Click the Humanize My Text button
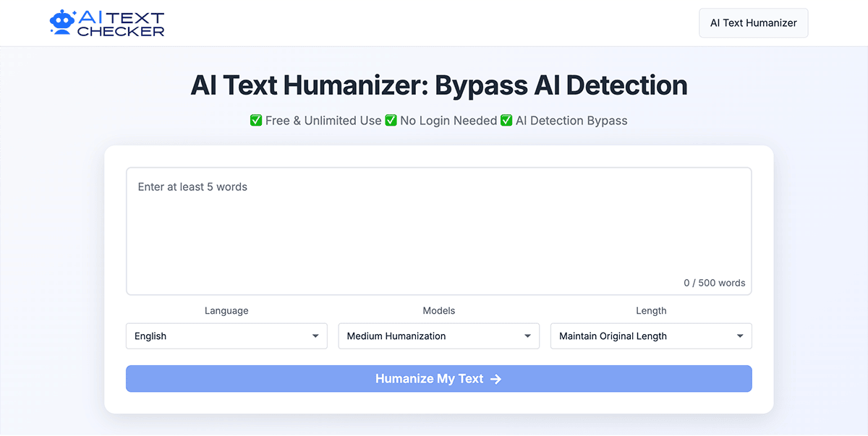The width and height of the screenshot is (868, 436). coord(439,379)
